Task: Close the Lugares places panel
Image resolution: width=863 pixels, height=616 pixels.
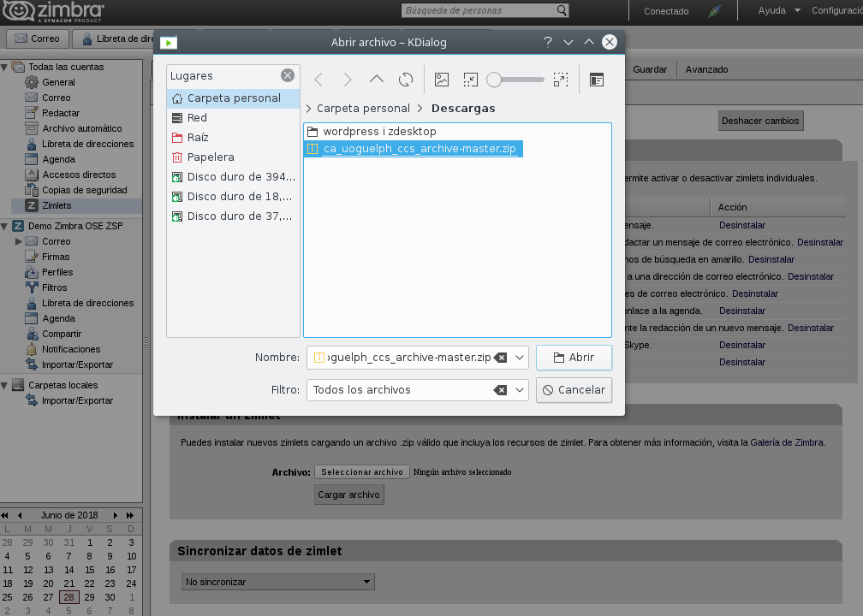Action: click(288, 75)
